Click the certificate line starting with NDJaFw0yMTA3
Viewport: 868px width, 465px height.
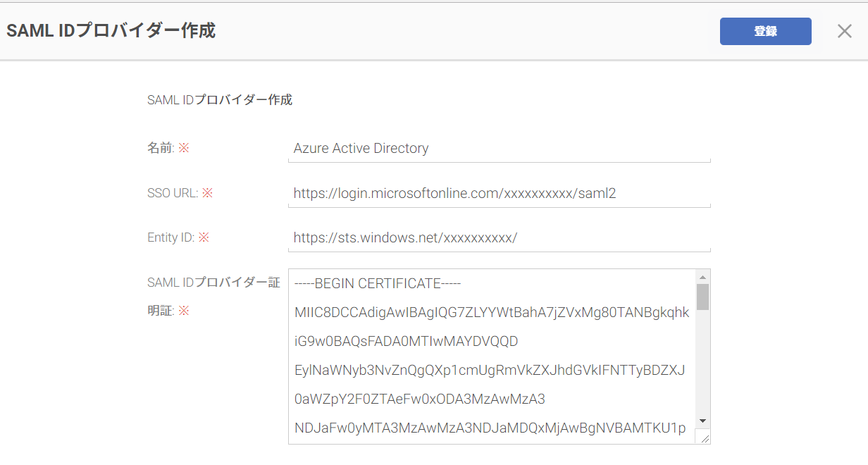490,428
